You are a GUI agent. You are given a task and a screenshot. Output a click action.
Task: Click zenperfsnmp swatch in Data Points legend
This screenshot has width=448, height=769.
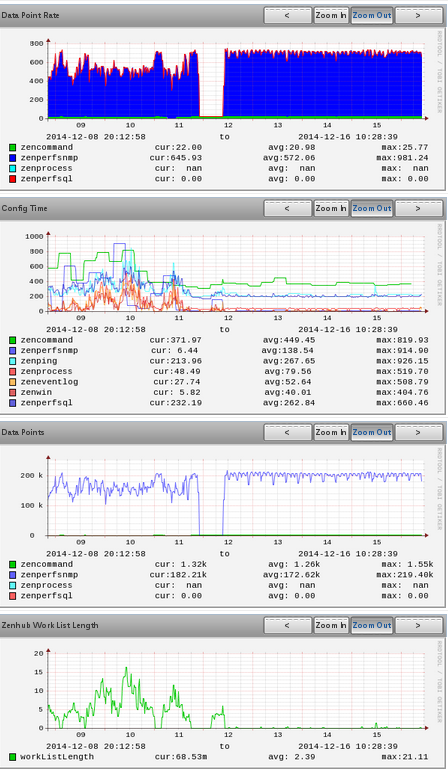click(x=13, y=575)
